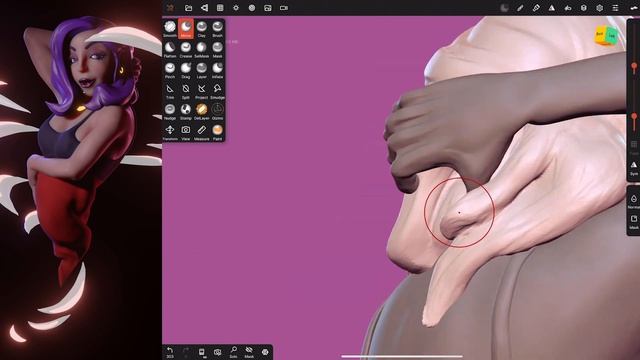Open the Symmetry triangle settings in top bar
640x360 pixels.
coord(552,8)
